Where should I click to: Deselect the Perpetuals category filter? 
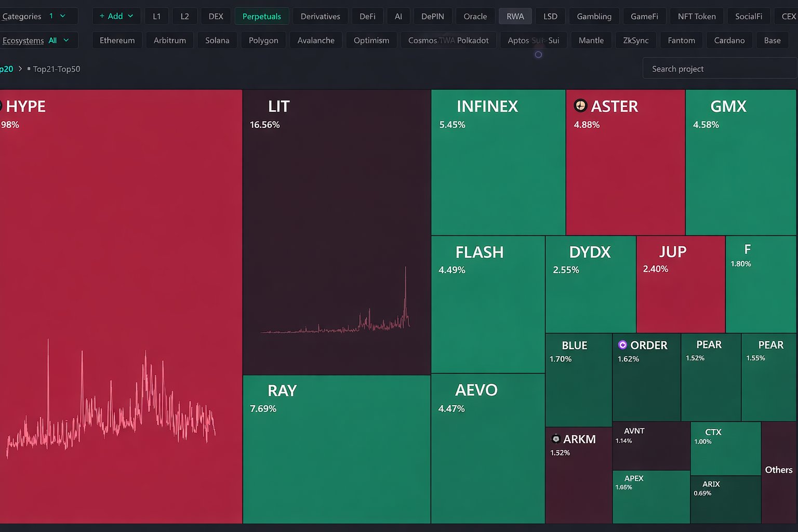pyautogui.click(x=262, y=16)
